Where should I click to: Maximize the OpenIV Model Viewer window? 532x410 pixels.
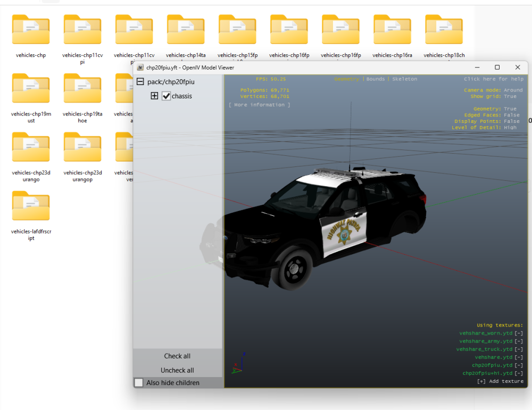[x=497, y=68]
